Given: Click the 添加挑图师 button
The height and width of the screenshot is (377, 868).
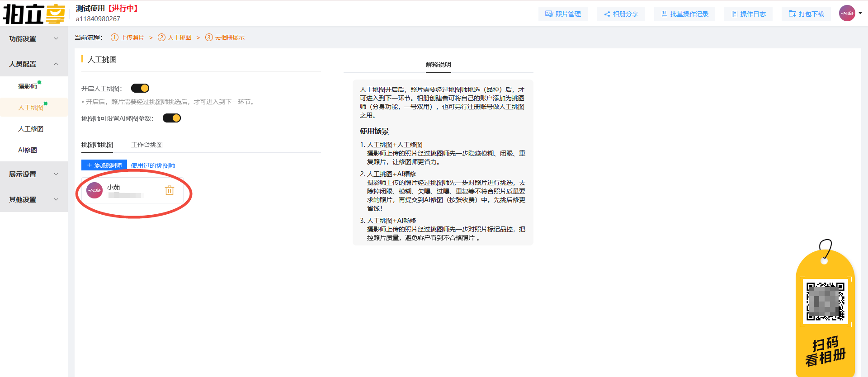Looking at the screenshot, I should 104,165.
